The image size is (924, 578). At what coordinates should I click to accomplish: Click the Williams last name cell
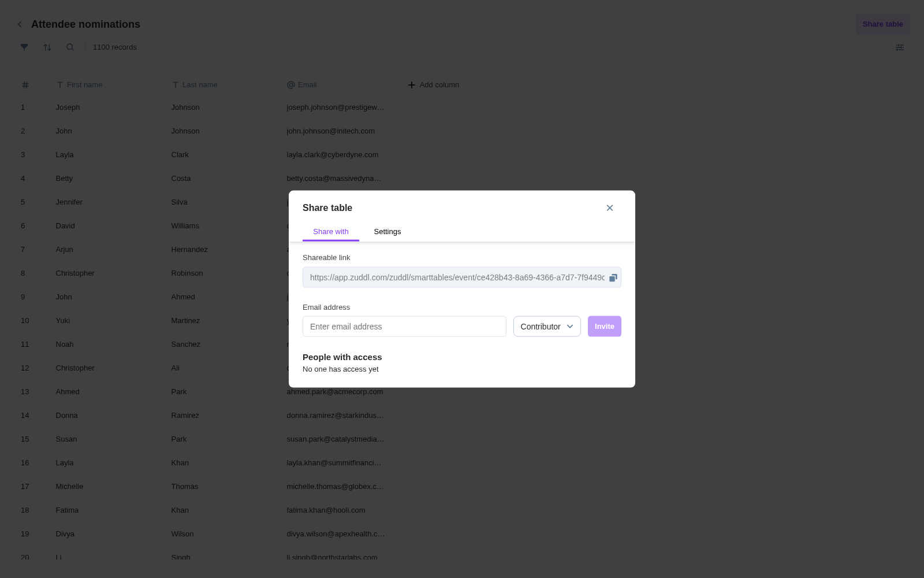[x=222, y=226]
